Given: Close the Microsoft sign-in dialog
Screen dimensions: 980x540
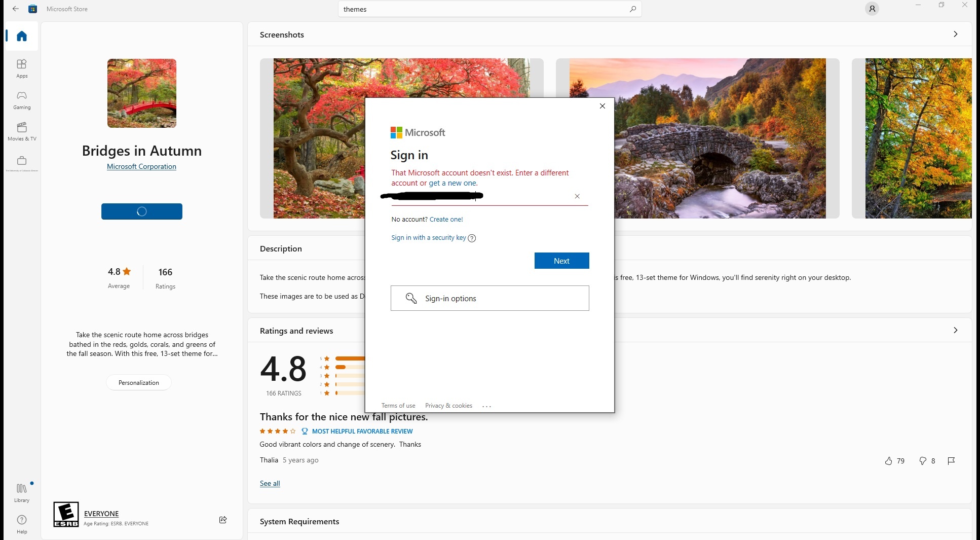Looking at the screenshot, I should coord(602,106).
